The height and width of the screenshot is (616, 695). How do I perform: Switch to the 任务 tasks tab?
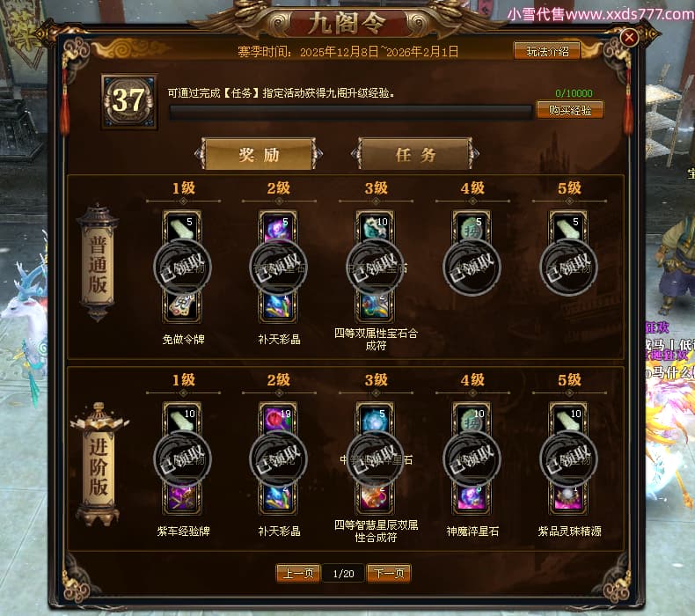pos(415,154)
